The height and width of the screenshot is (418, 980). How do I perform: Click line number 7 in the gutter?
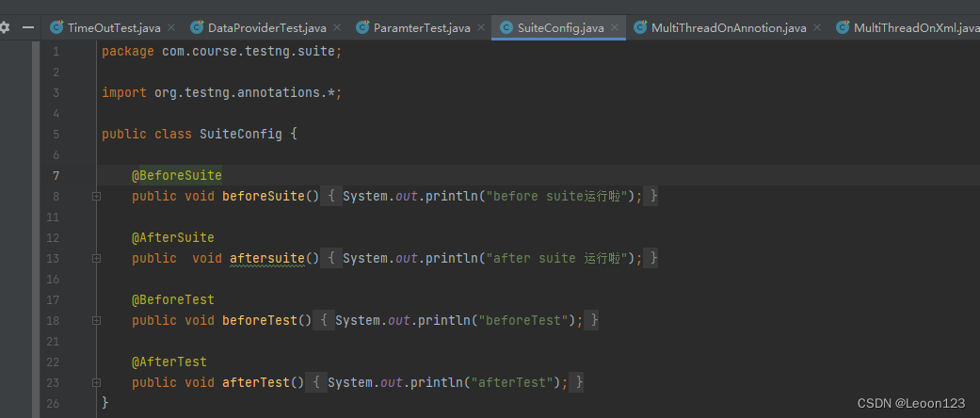56,175
